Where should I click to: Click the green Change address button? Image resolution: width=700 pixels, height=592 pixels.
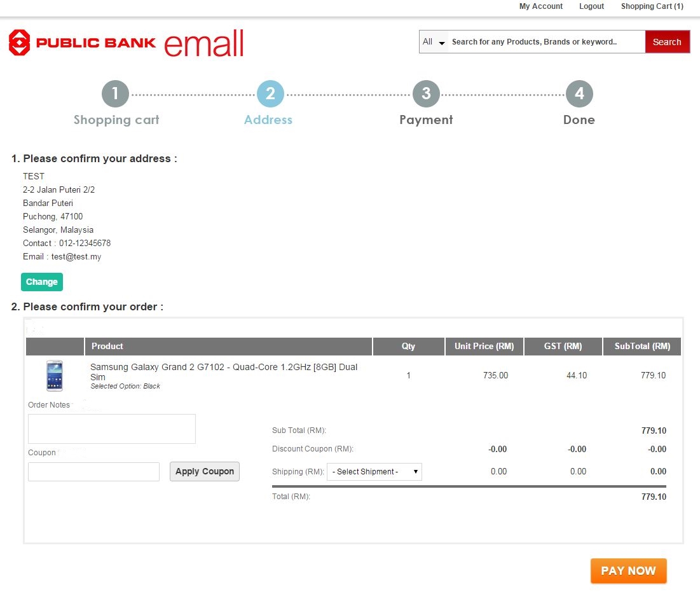[42, 282]
